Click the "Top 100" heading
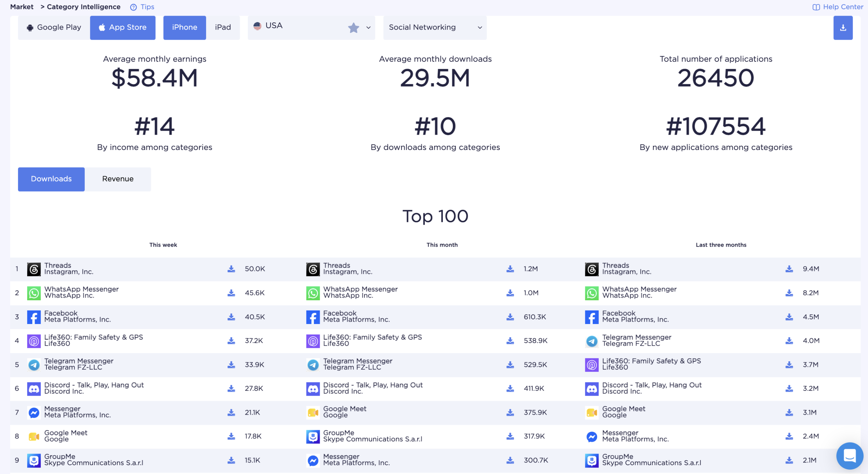This screenshot has width=868, height=474. [x=435, y=216]
